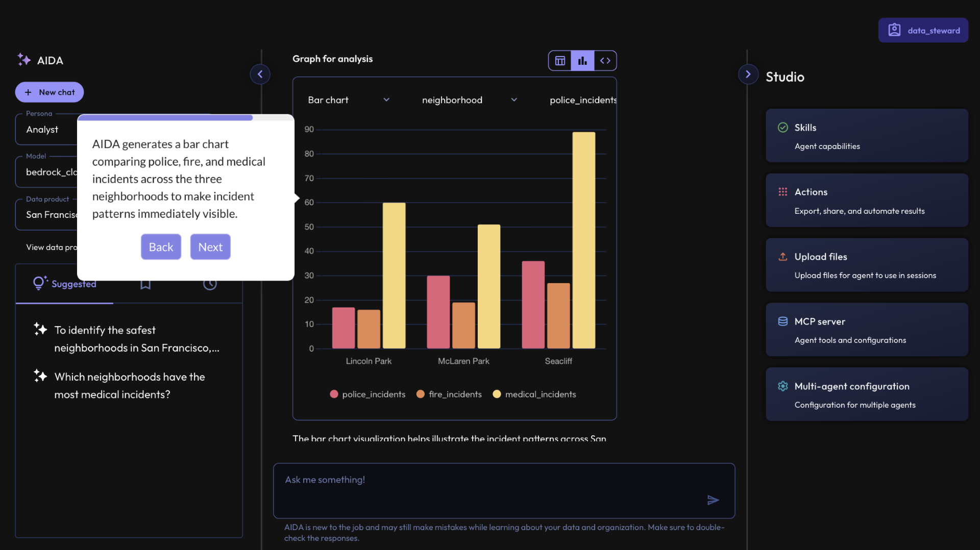Click the send message arrow icon

(713, 500)
